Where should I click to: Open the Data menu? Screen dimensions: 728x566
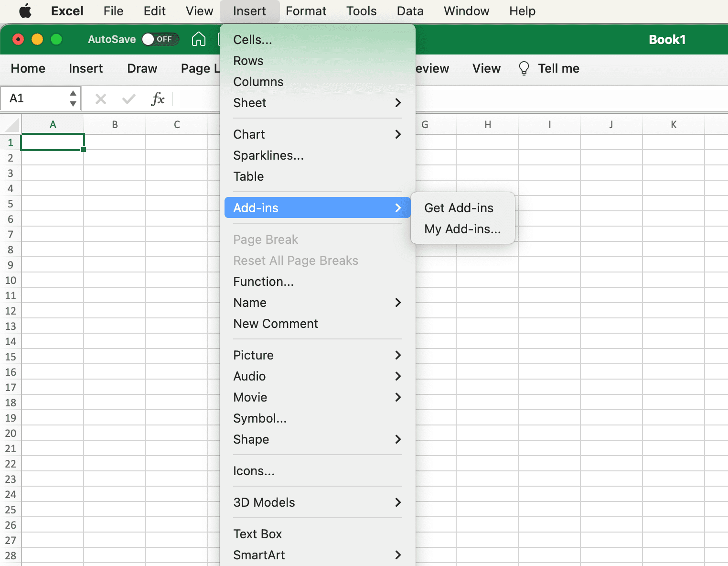pyautogui.click(x=410, y=11)
